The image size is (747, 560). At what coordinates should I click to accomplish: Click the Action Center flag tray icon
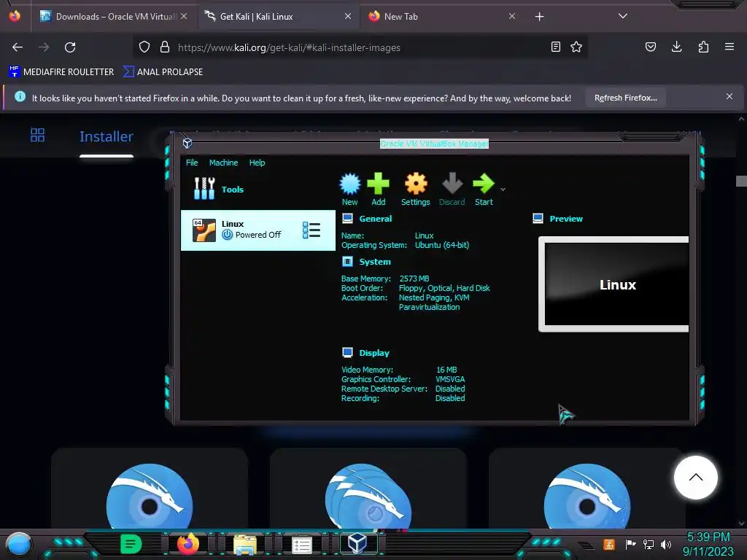(630, 544)
